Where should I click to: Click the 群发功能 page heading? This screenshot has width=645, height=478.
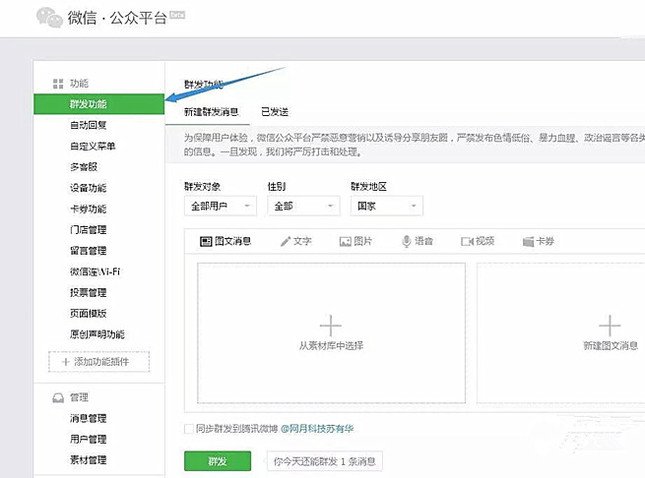(x=204, y=85)
